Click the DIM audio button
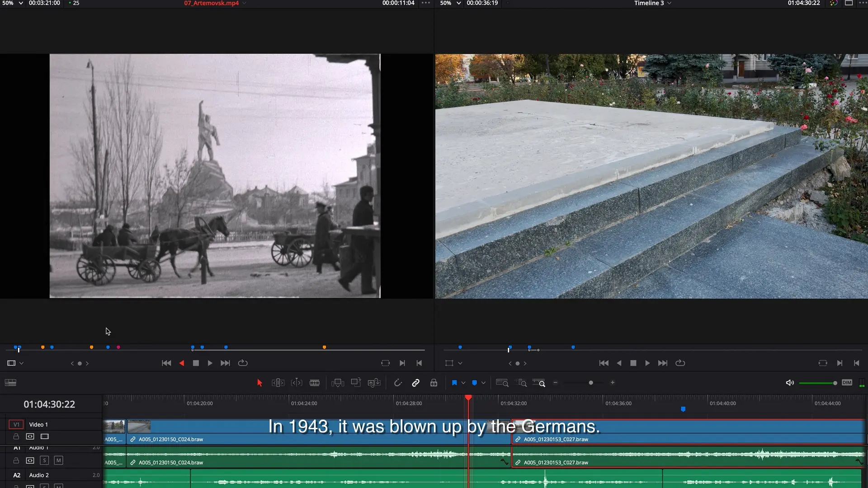This screenshot has width=868, height=488. 847,383
